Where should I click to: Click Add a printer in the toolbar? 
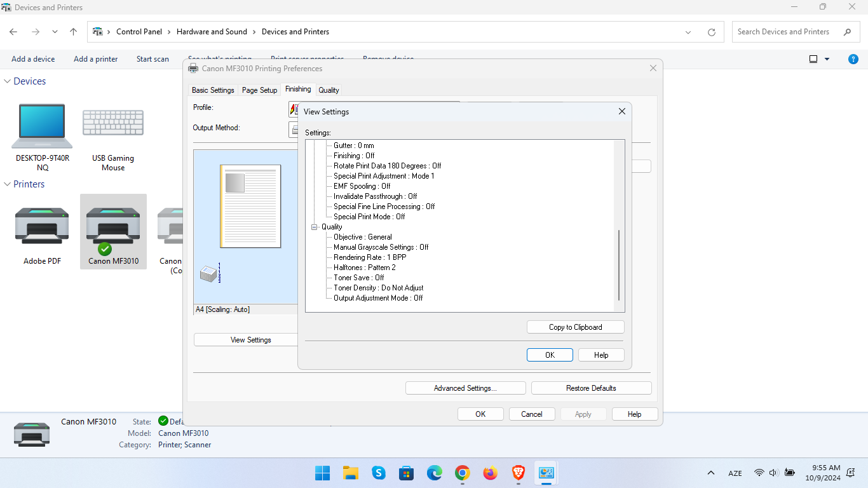[96, 59]
